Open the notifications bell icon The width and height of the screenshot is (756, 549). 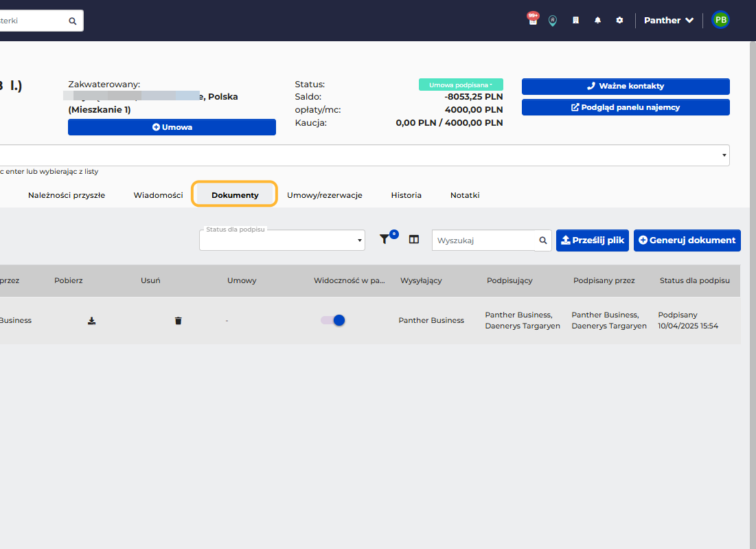598,20
